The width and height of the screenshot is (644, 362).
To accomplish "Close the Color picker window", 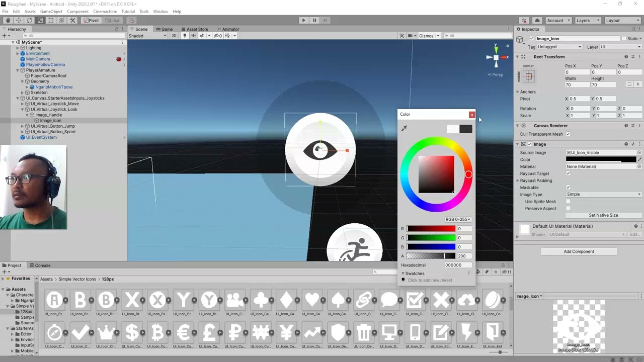I will tap(472, 115).
